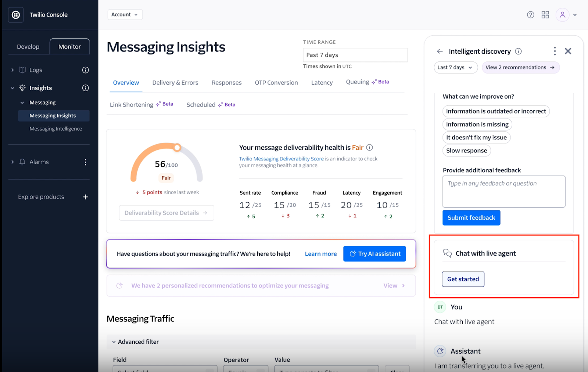Click the additional feedback text box
Viewport: 588px width, 372px height.
504,191
